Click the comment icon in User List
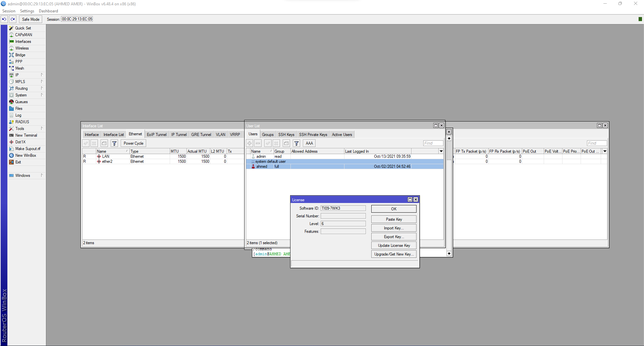The image size is (644, 346). [286, 143]
